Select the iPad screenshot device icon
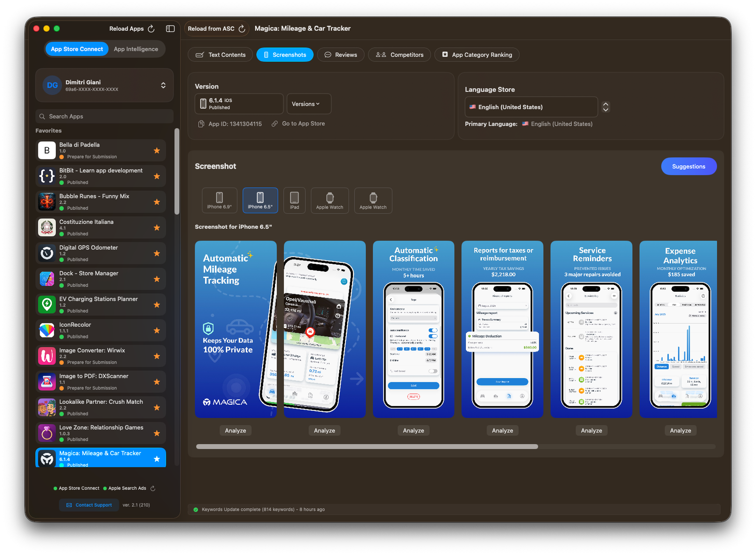The width and height of the screenshot is (756, 555). pyautogui.click(x=294, y=200)
